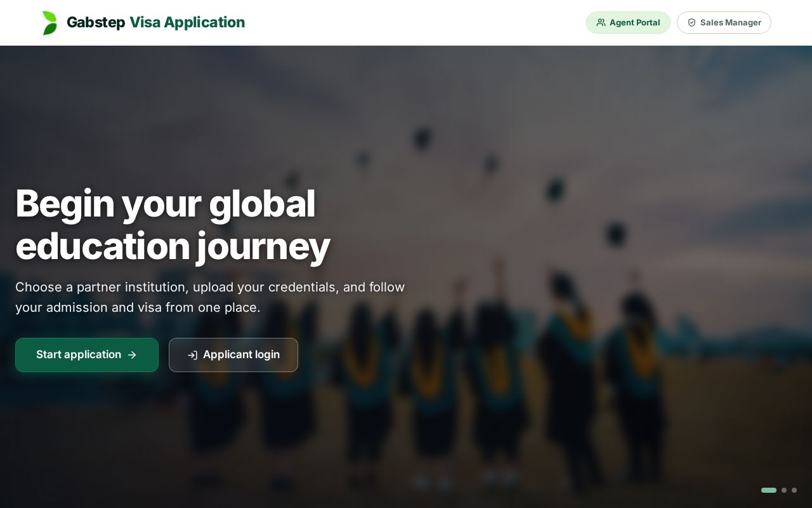Select the first active carousel slide indicator

(769, 490)
